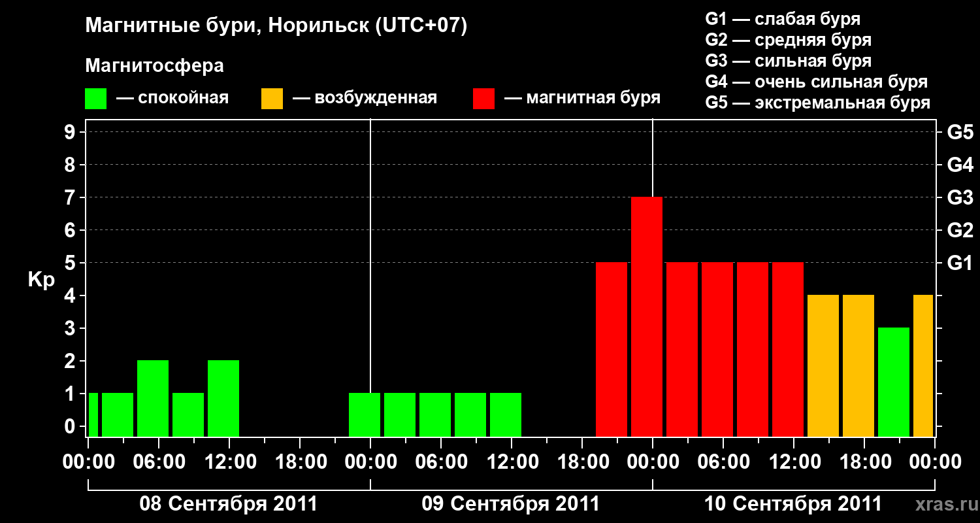Click '06:00' time label above 10 Сентября

tap(723, 462)
